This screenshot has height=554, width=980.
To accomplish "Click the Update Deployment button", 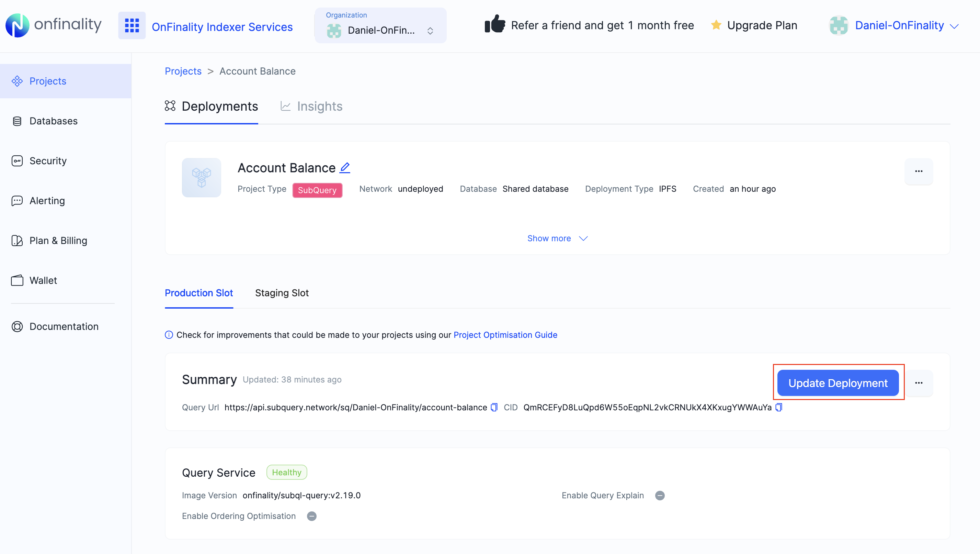I will 838,383.
